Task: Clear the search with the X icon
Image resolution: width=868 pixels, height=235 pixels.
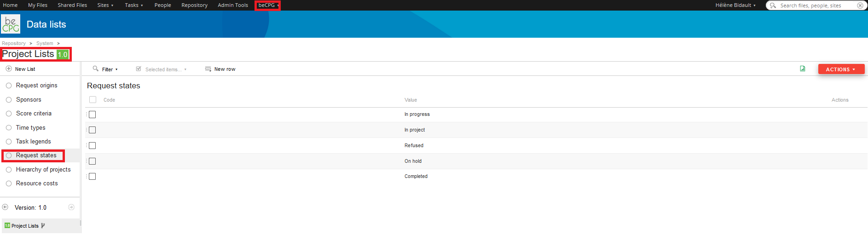Action: click(860, 6)
